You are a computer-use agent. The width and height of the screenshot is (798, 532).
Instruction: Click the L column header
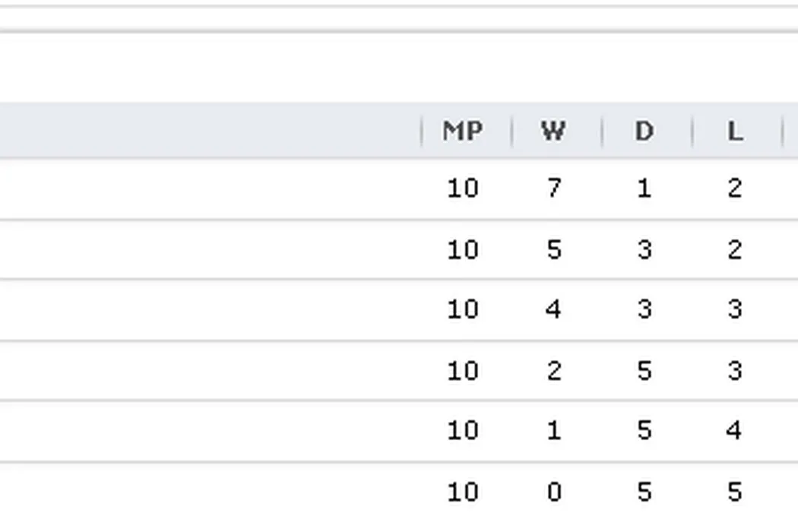pos(734,131)
